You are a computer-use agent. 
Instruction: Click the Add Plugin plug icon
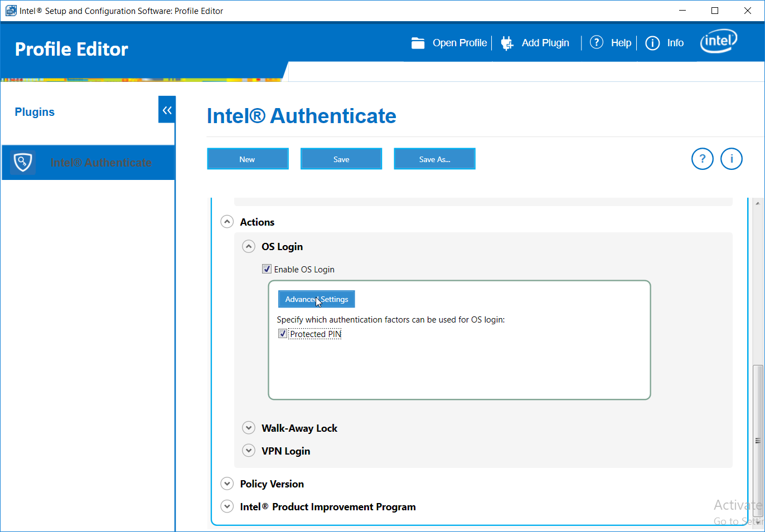(x=507, y=43)
